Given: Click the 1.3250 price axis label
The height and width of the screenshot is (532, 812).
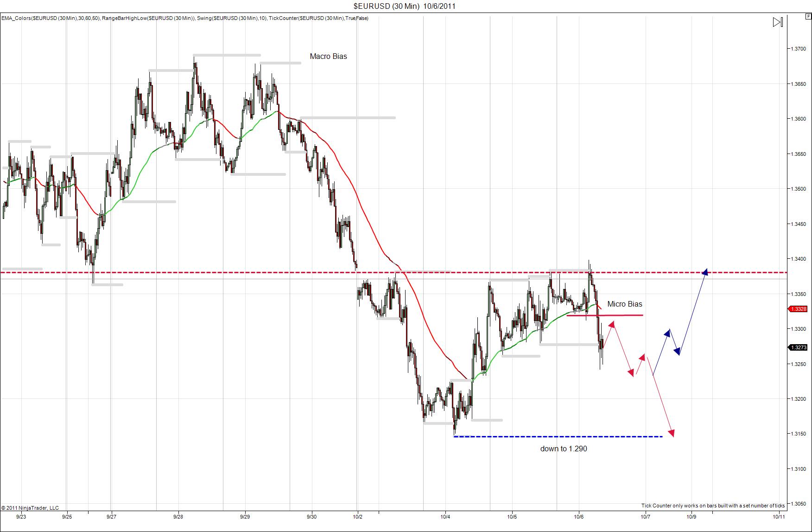Looking at the screenshot, I should click(798, 364).
